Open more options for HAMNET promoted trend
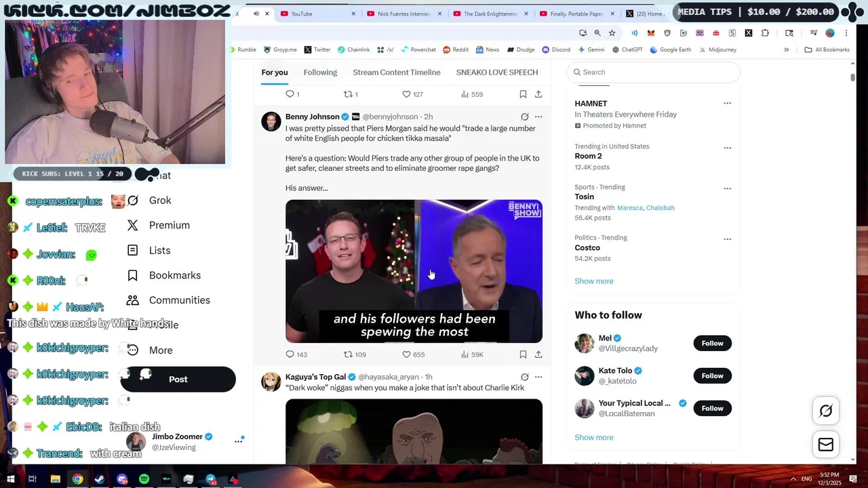Screen dimensions: 868x488 [x=727, y=104]
